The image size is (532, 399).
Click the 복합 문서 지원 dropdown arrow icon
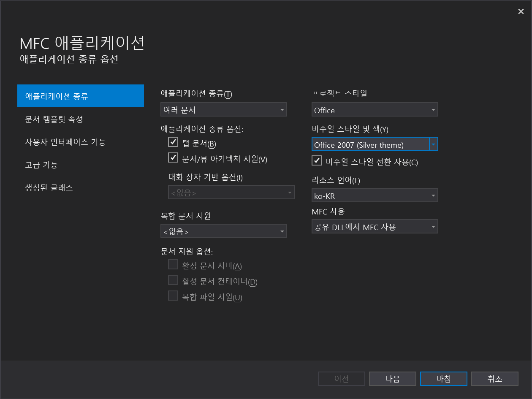point(282,231)
